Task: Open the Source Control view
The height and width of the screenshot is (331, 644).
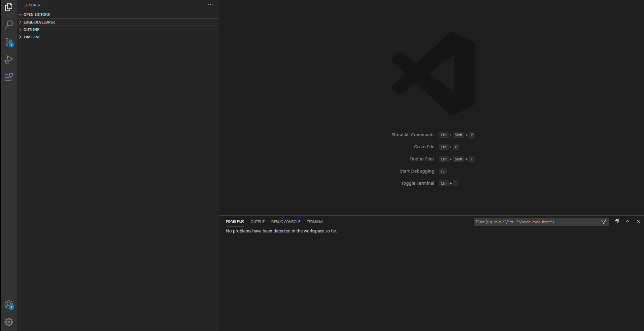Action: 9,42
